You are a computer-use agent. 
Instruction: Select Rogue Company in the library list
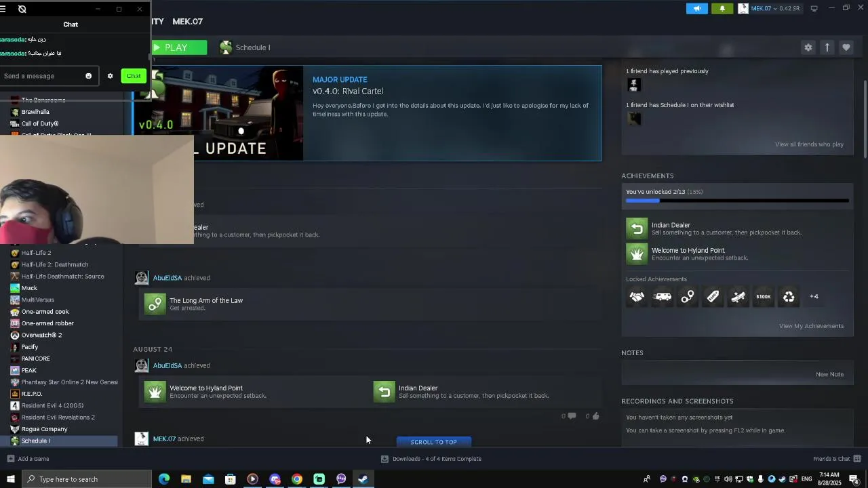click(44, 429)
